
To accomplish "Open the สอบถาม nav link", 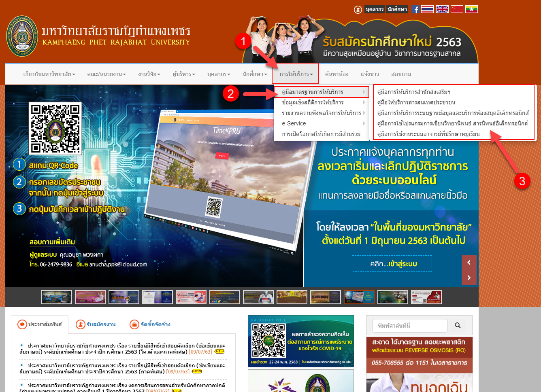I will pyautogui.click(x=401, y=74).
